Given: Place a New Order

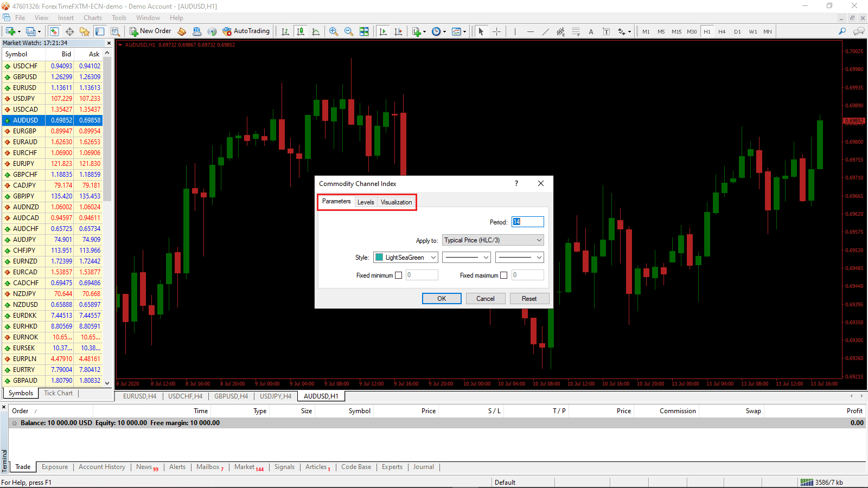Looking at the screenshot, I should click(150, 31).
